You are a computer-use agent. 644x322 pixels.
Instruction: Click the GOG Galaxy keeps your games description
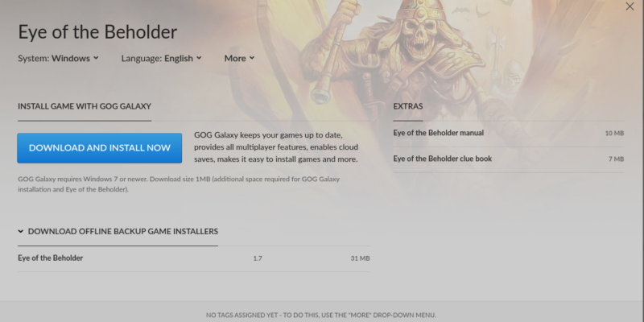point(276,147)
